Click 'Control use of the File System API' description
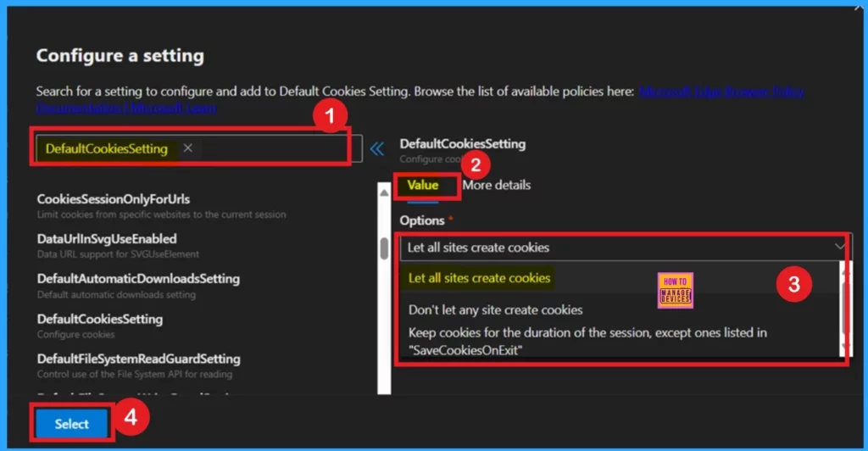 (x=135, y=375)
